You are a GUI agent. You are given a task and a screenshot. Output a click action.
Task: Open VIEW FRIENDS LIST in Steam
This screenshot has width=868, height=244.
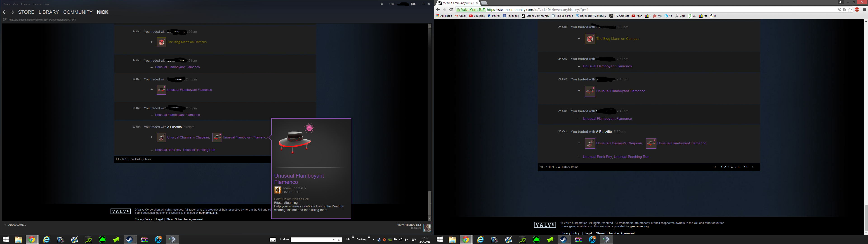click(409, 225)
